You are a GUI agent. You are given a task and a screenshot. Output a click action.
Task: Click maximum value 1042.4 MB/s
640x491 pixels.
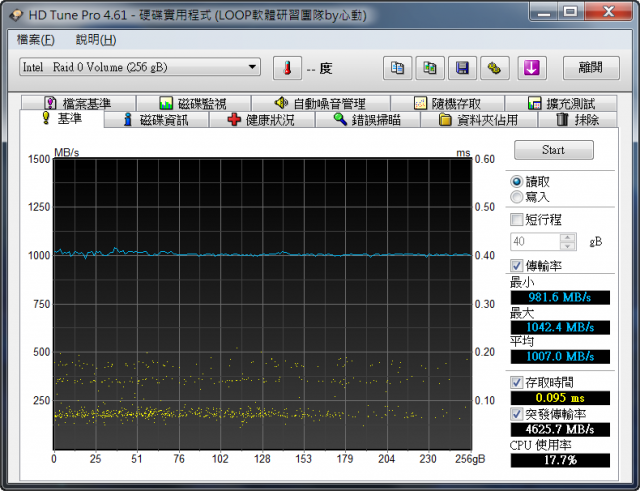click(560, 327)
